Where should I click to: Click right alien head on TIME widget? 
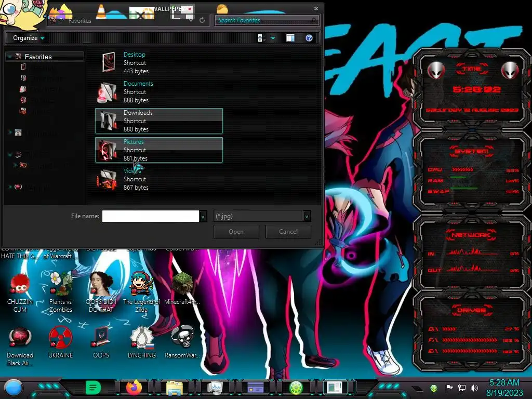[x=510, y=70]
